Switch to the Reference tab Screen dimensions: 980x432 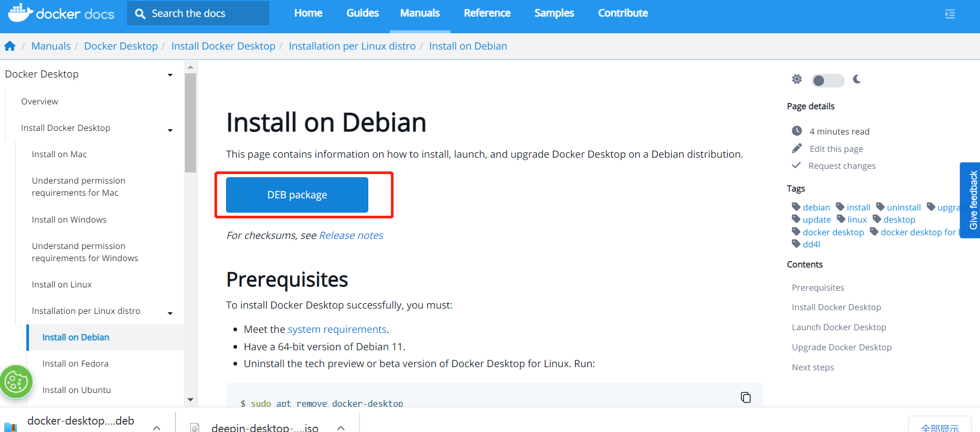point(487,13)
